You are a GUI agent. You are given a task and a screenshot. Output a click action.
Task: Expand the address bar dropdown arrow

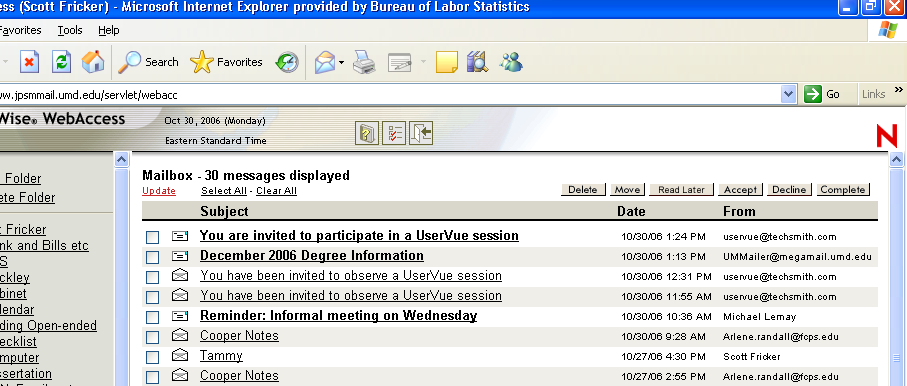788,94
